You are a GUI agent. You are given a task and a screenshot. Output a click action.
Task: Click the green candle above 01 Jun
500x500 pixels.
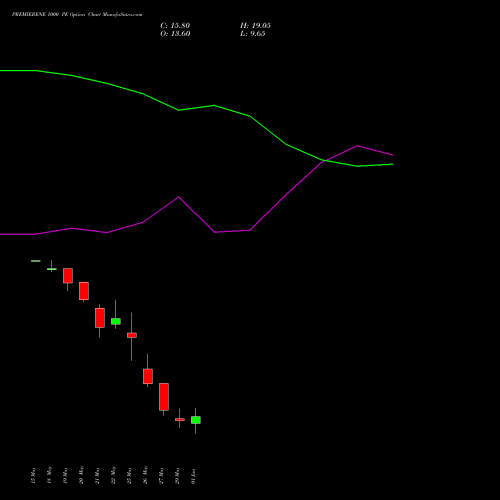tap(196, 420)
